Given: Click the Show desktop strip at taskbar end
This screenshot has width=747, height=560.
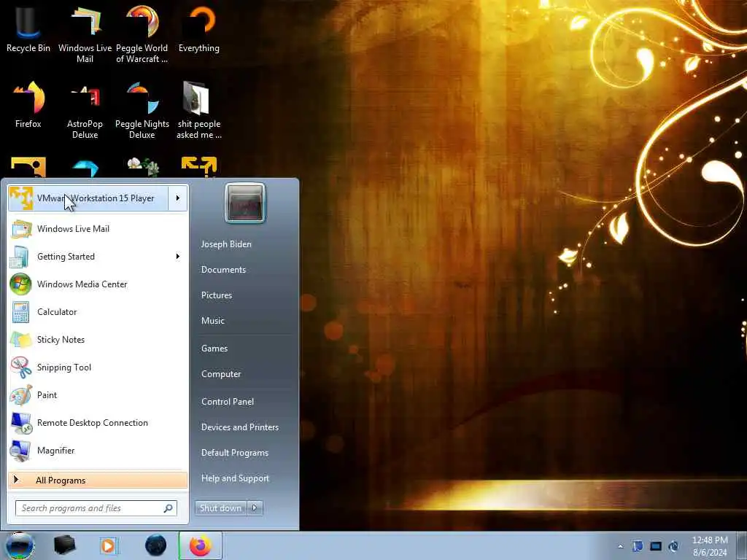Looking at the screenshot, I should 743,545.
